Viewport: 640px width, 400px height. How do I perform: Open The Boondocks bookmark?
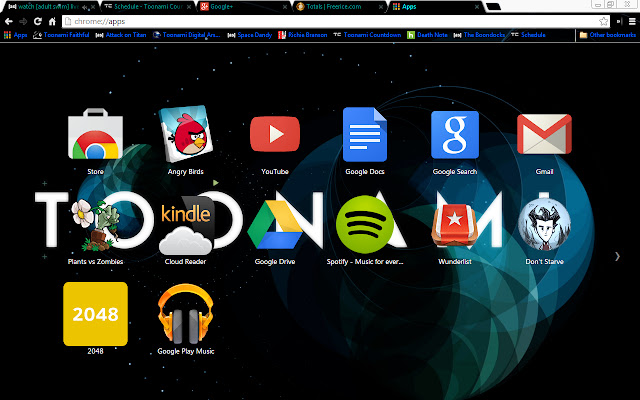click(479, 35)
